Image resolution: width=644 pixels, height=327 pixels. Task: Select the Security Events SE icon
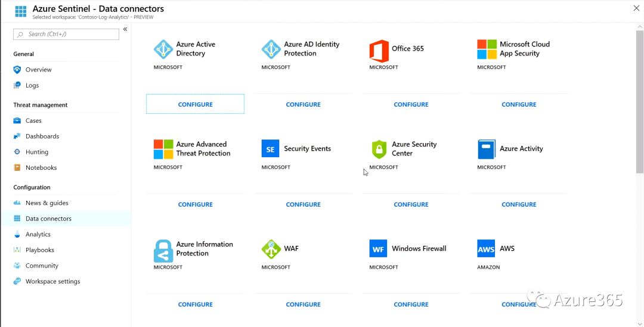[x=270, y=149]
